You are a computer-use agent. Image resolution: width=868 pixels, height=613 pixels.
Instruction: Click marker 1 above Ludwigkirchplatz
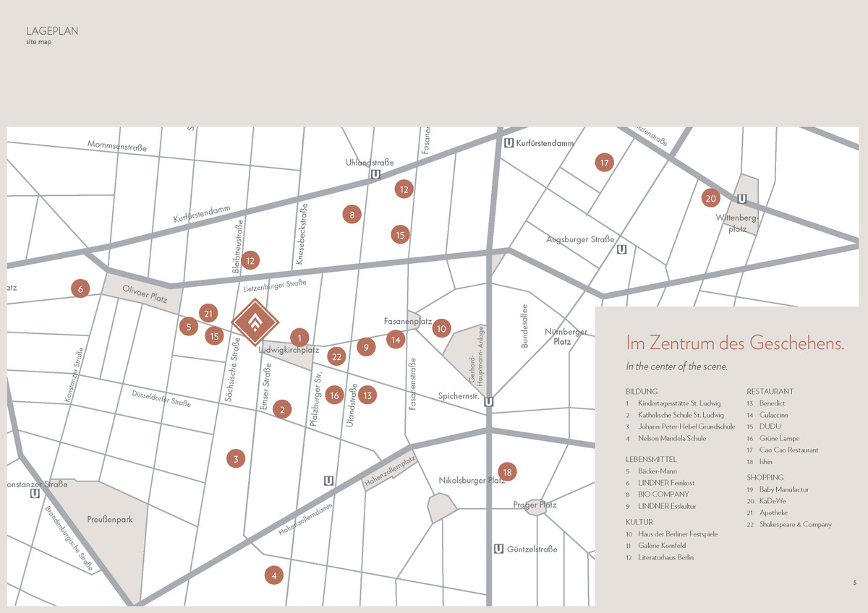[299, 337]
